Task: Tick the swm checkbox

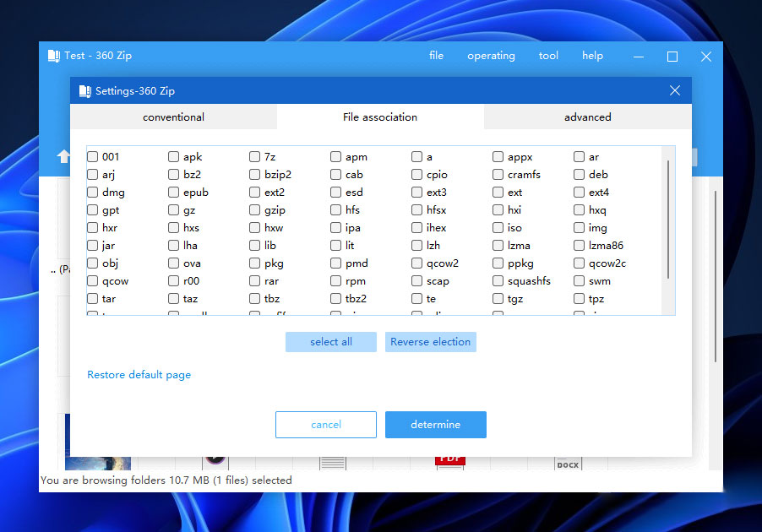Action: [x=579, y=281]
